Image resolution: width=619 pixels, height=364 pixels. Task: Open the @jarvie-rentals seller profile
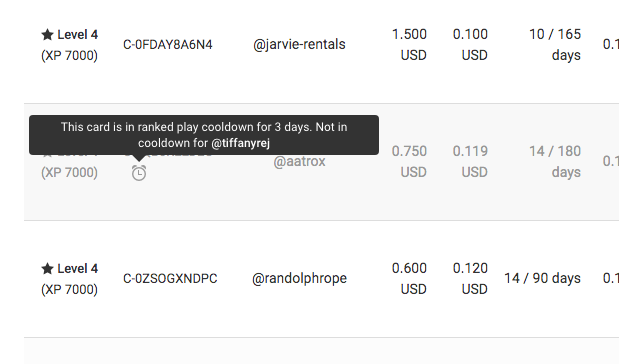click(x=299, y=44)
